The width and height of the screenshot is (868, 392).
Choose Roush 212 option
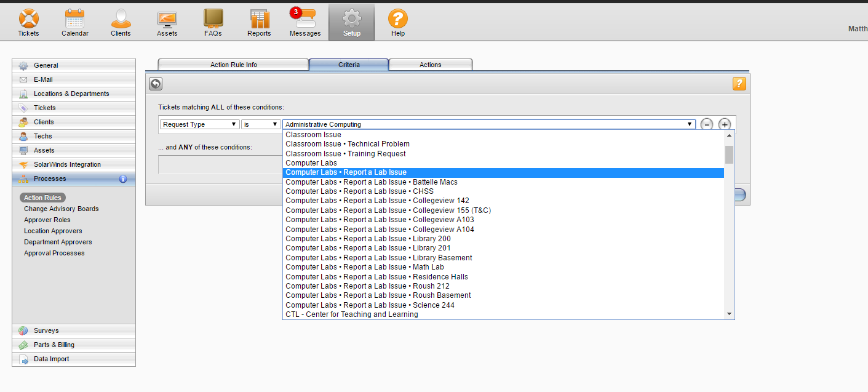503,286
